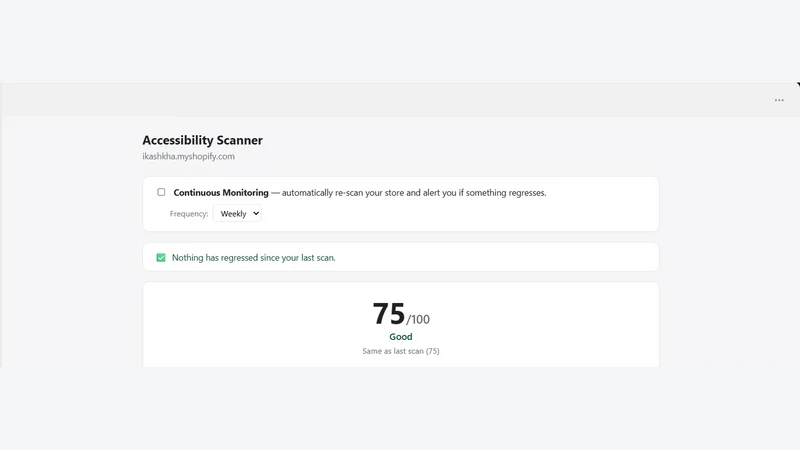Enable the Continuous Monitoring checkbox
The height and width of the screenshot is (450, 800).
coord(161,192)
